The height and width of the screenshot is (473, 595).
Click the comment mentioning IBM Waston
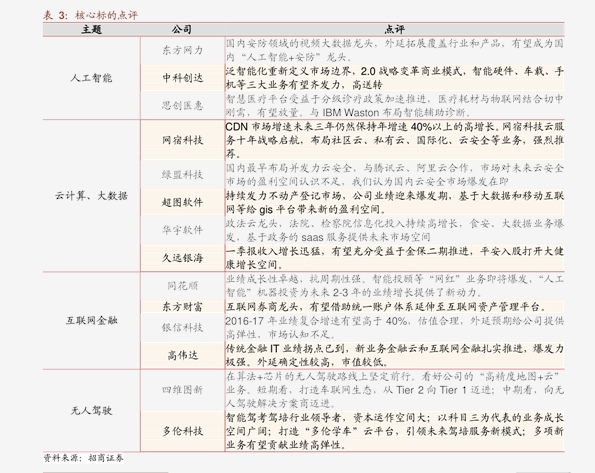tap(395, 106)
